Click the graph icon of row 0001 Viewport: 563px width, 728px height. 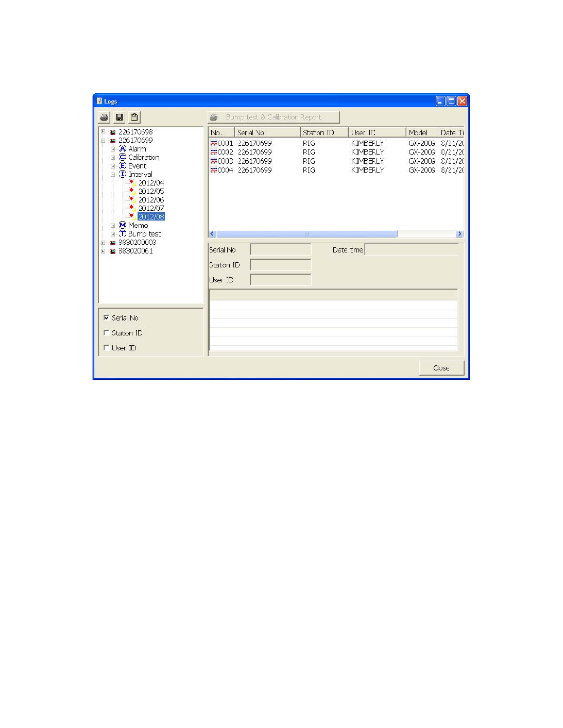(x=214, y=143)
